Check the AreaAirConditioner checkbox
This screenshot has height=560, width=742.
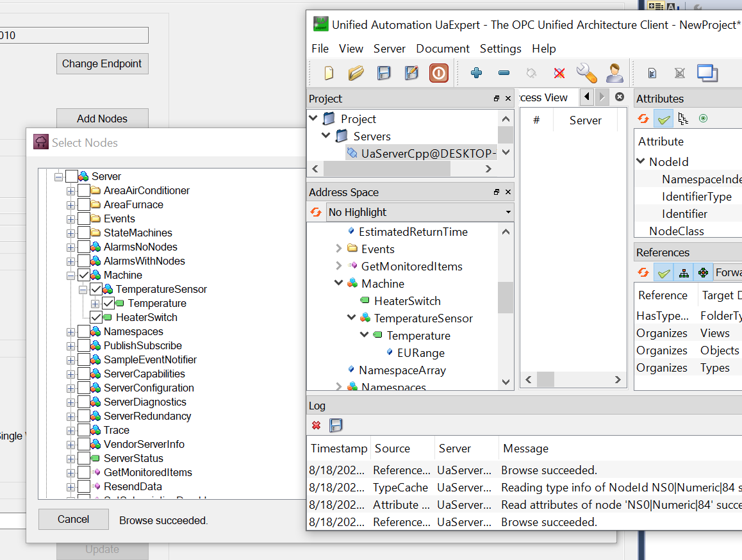coord(84,190)
